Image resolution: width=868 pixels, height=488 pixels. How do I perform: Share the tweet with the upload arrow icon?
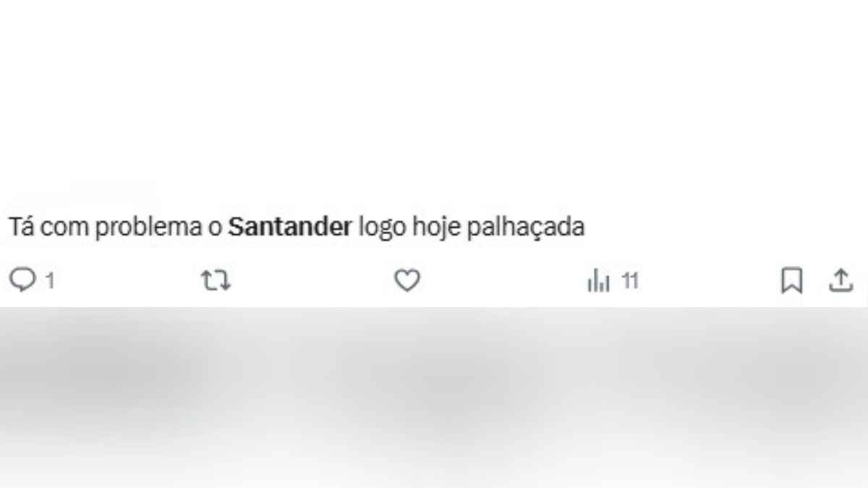point(841,281)
